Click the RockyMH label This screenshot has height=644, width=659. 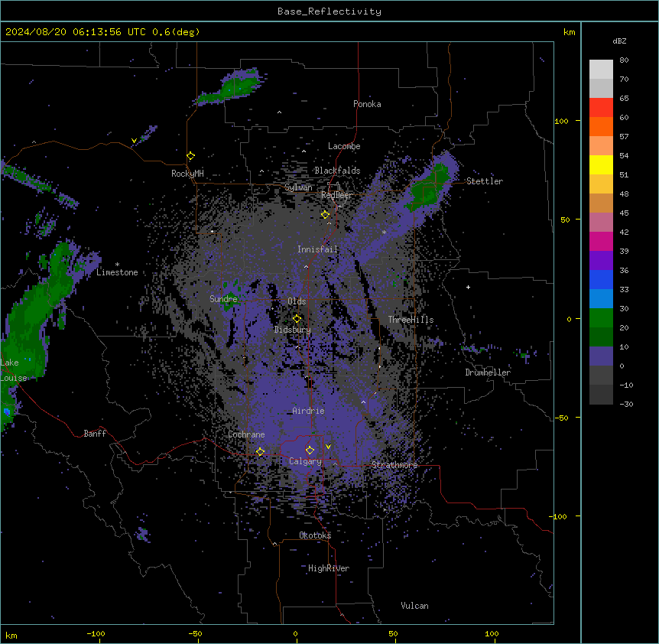[x=187, y=174]
